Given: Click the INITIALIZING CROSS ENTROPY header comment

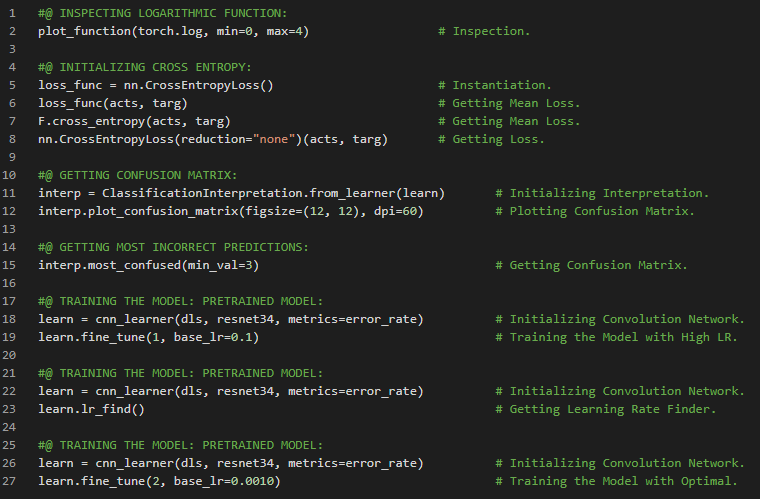Looking at the screenshot, I should click(x=150, y=67).
